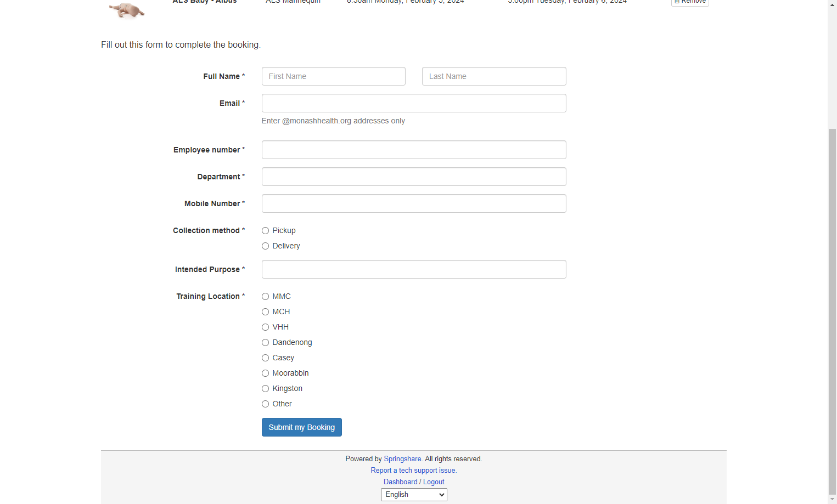The image size is (837, 504).
Task: Select Kingston training location
Action: (x=265, y=389)
